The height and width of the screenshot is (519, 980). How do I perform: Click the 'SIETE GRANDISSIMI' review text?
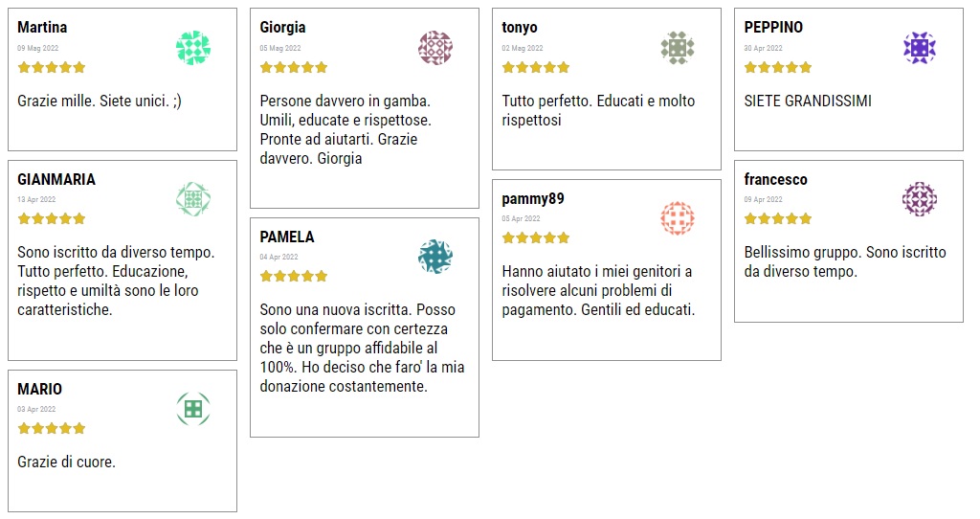click(x=808, y=101)
